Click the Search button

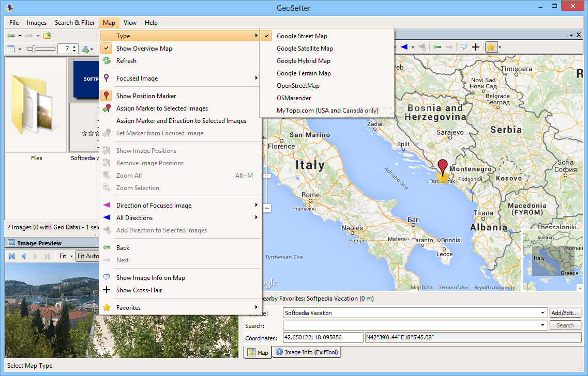coord(565,325)
